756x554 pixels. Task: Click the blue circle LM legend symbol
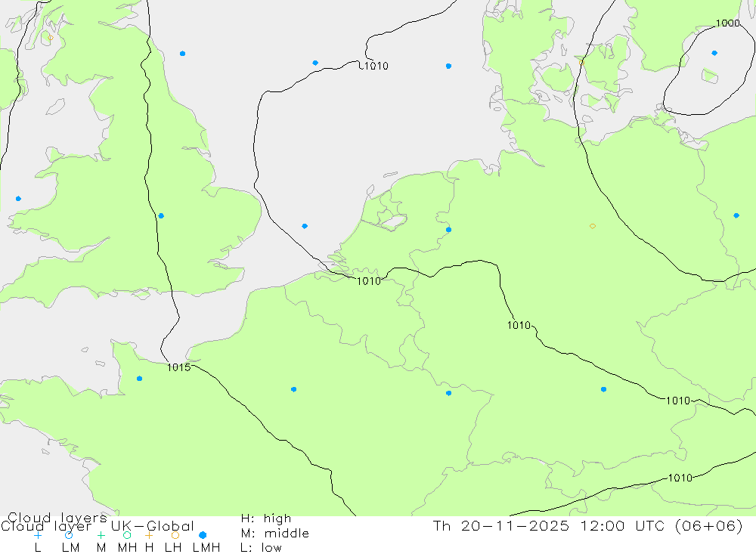tap(69, 535)
